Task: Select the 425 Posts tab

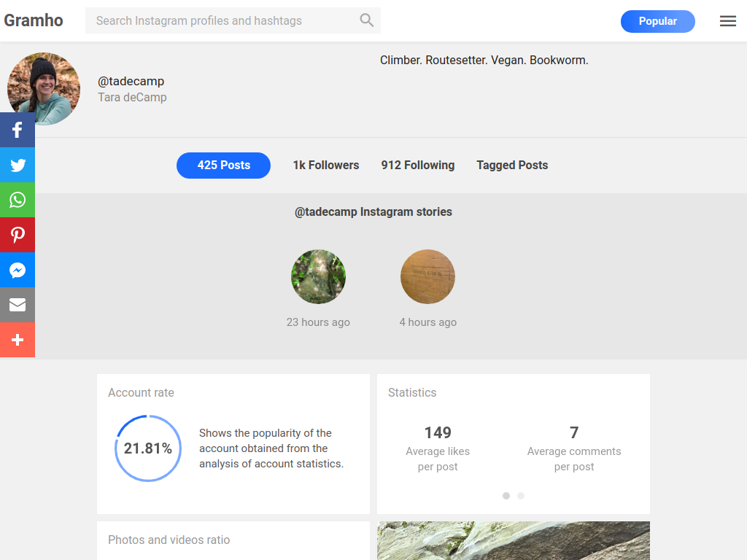Action: pyautogui.click(x=223, y=166)
